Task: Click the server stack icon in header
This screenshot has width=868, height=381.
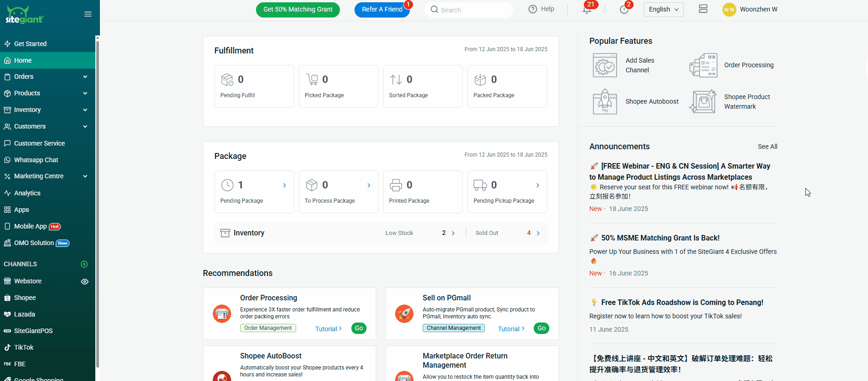Action: pos(703,9)
